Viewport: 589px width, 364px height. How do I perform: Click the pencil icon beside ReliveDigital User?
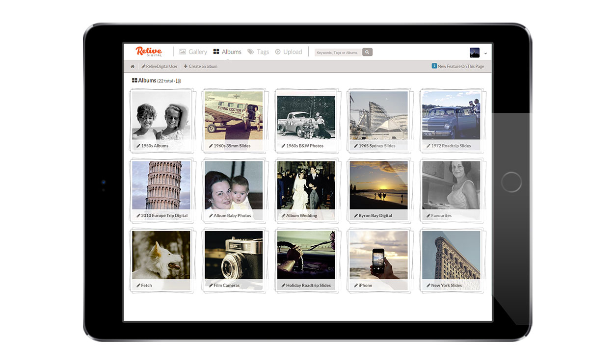(142, 66)
